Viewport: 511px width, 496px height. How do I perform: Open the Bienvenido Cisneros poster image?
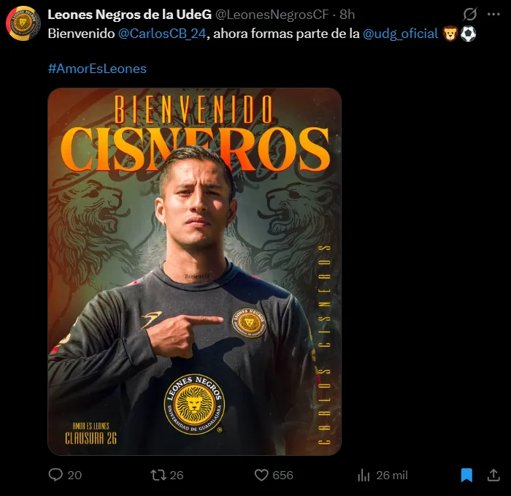(x=195, y=272)
